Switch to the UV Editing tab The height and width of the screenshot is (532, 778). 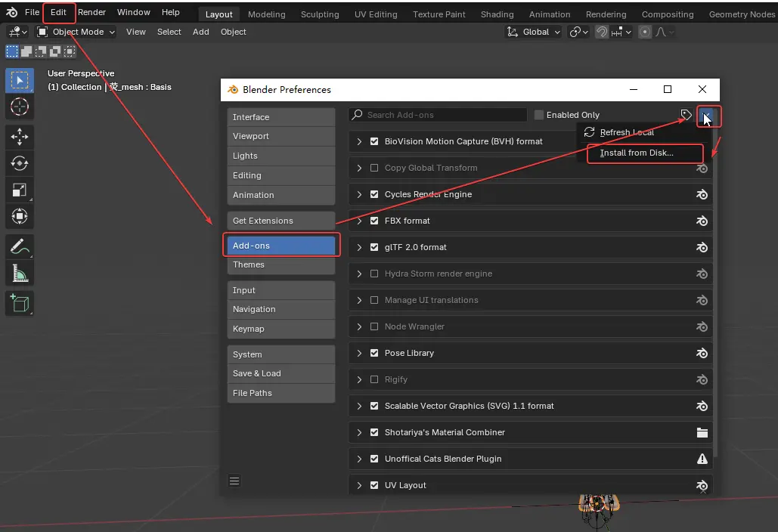pos(376,14)
